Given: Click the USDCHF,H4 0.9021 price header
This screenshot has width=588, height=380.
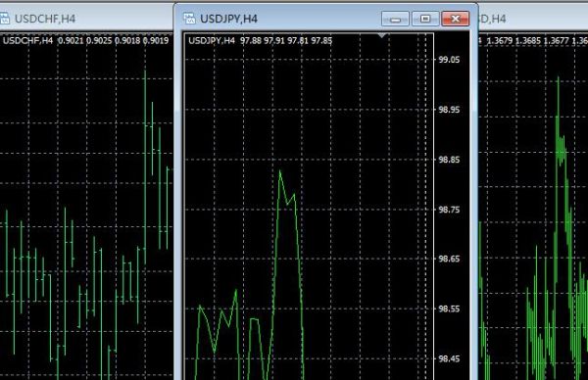Looking at the screenshot, I should pos(86,40).
